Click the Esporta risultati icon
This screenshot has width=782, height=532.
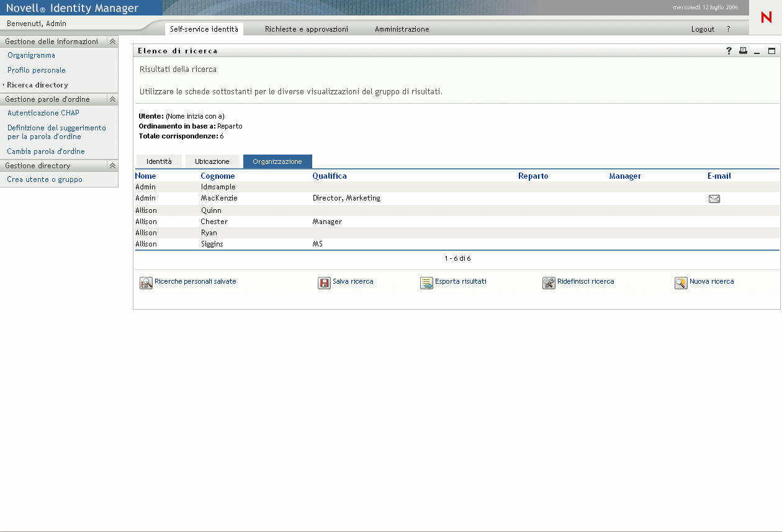pyautogui.click(x=426, y=284)
